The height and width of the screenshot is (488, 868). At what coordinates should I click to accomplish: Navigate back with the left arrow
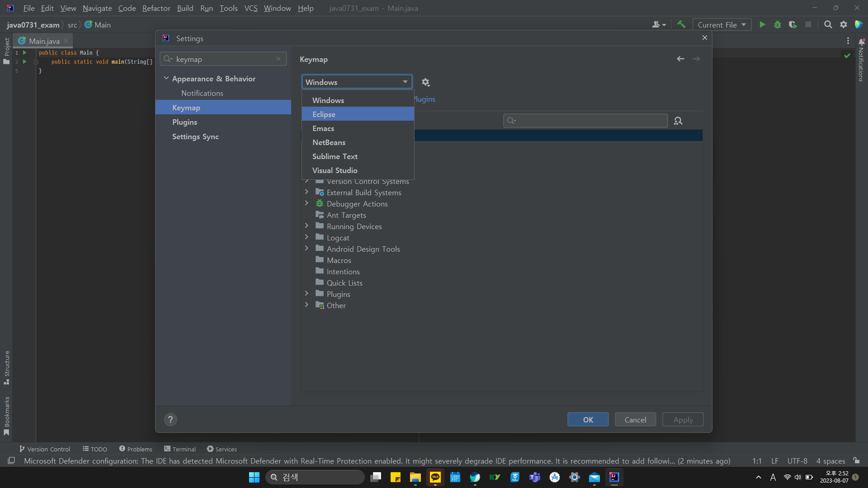coord(680,59)
